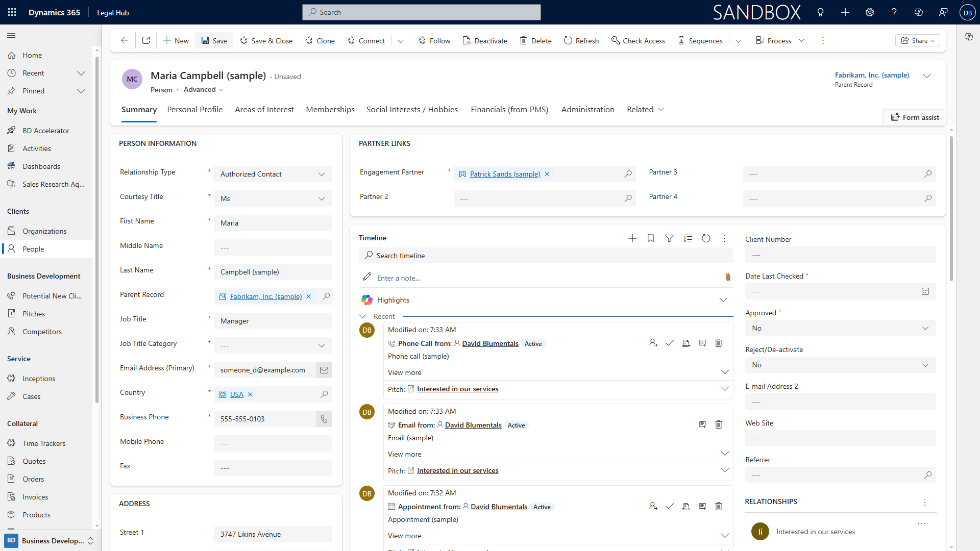Collapse the left site map hamburger menu
This screenshot has width=980, height=551.
click(x=11, y=36)
